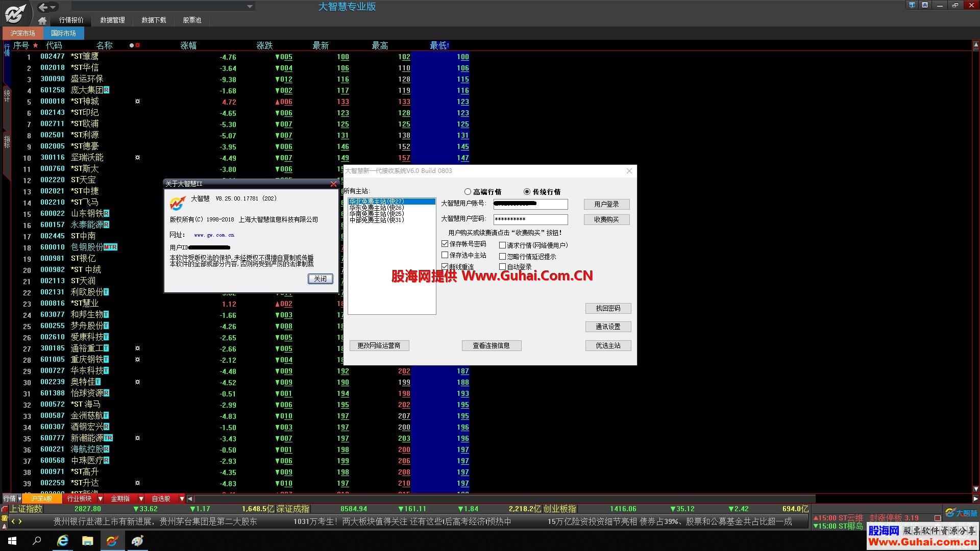Click the 找回密码 button
The width and height of the screenshot is (980, 551).
tap(608, 308)
